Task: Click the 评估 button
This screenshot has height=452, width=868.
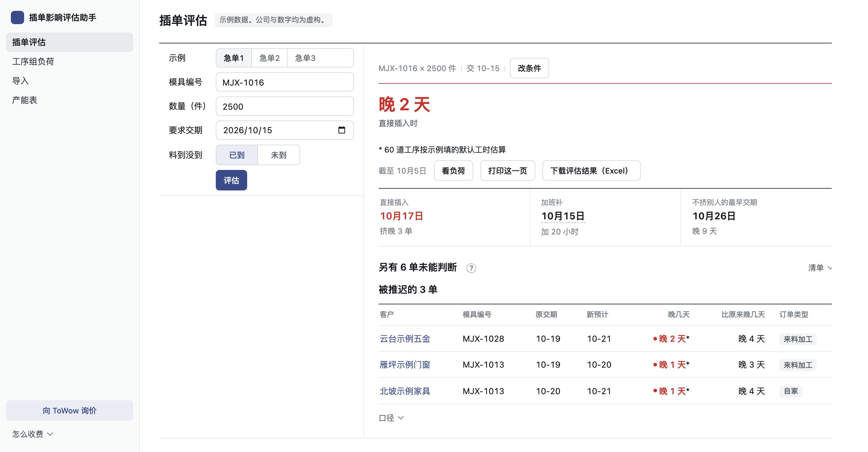Action: (231, 180)
